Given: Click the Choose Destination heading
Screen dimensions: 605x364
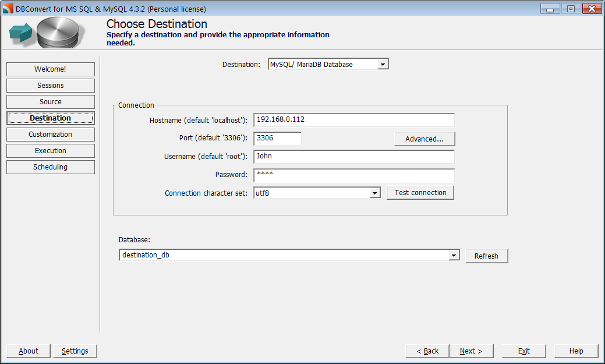Looking at the screenshot, I should tap(157, 24).
